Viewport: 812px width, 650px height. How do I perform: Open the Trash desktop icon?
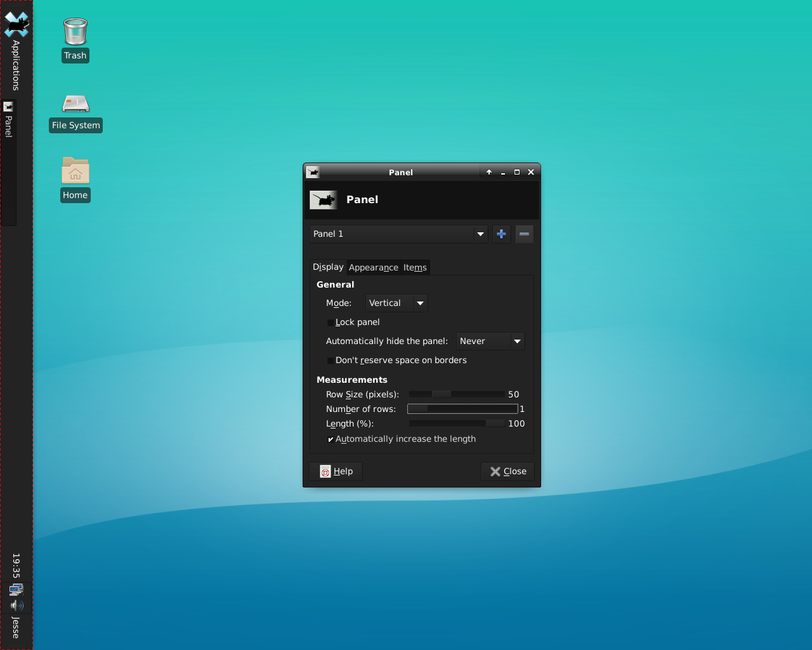pos(75,32)
